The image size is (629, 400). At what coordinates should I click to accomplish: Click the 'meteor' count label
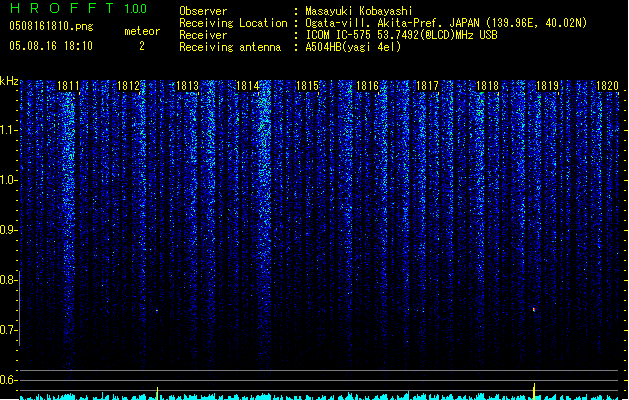[x=142, y=31]
